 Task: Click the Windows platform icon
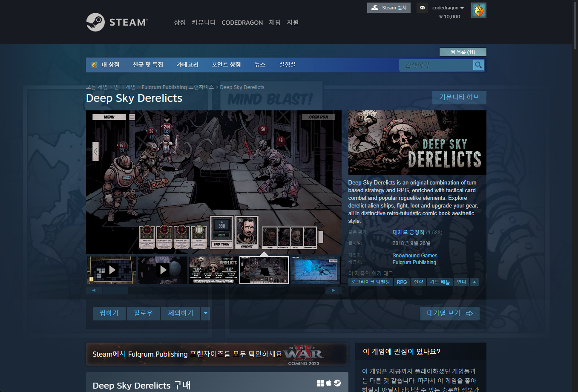tap(320, 383)
